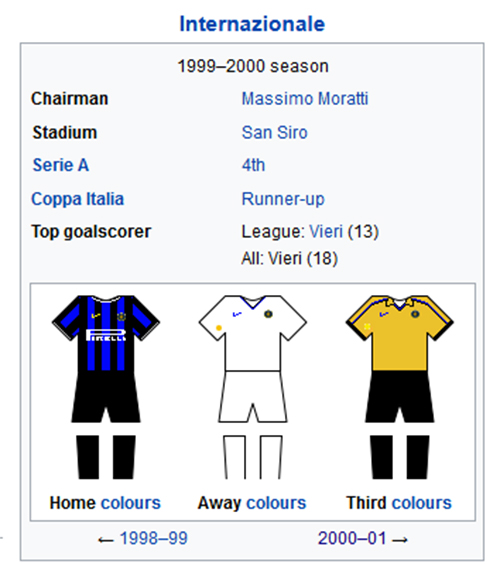Click the Runner-up result link
500x564 pixels.
(x=283, y=199)
